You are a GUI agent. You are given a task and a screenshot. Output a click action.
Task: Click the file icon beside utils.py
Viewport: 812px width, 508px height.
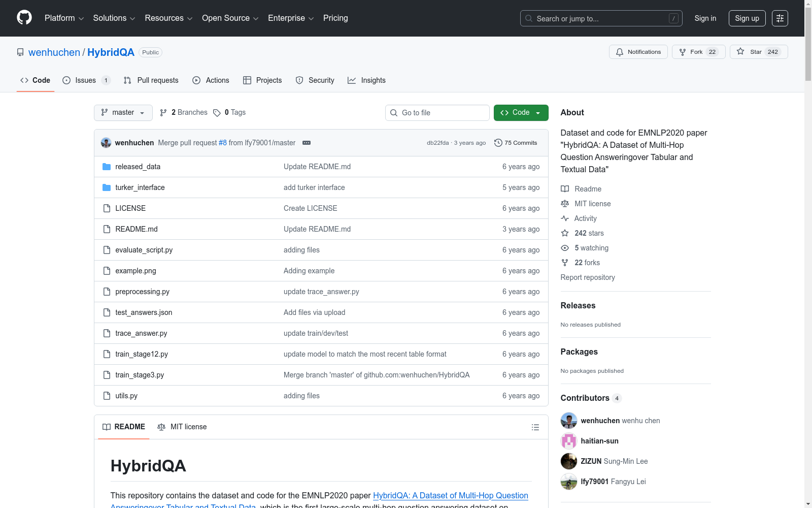(x=107, y=396)
